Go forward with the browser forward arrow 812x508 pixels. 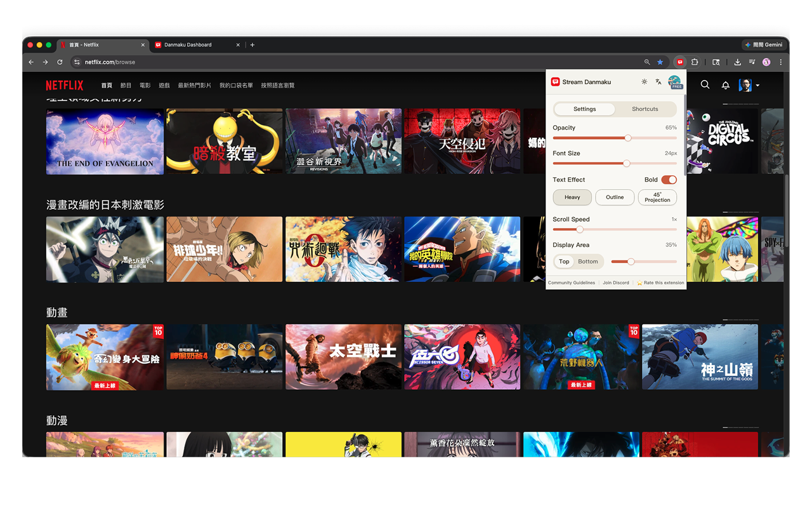coord(45,62)
